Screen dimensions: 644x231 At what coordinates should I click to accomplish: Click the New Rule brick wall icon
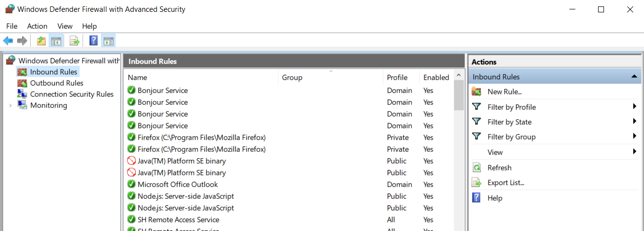click(x=477, y=92)
